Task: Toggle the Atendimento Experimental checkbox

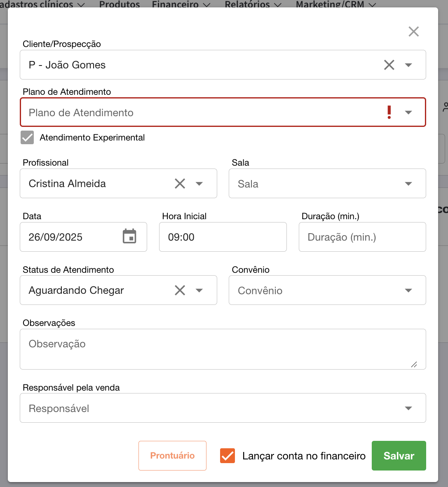Action: point(27,138)
